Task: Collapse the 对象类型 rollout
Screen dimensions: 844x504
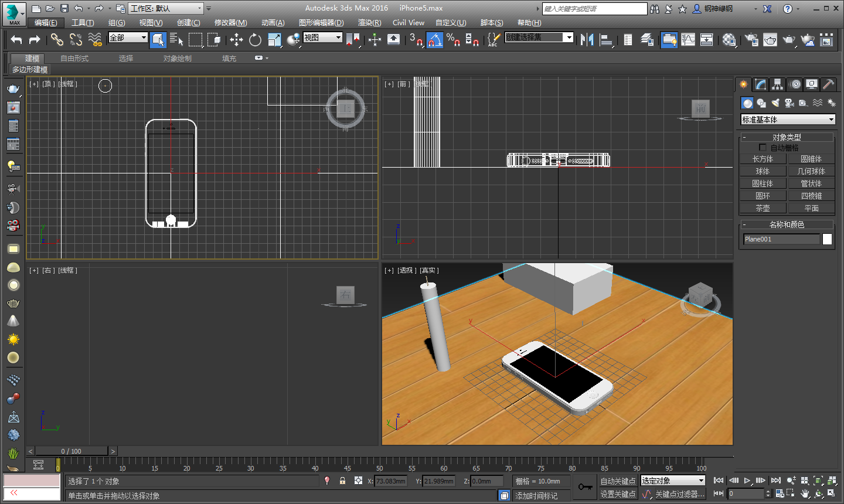Action: [787, 137]
